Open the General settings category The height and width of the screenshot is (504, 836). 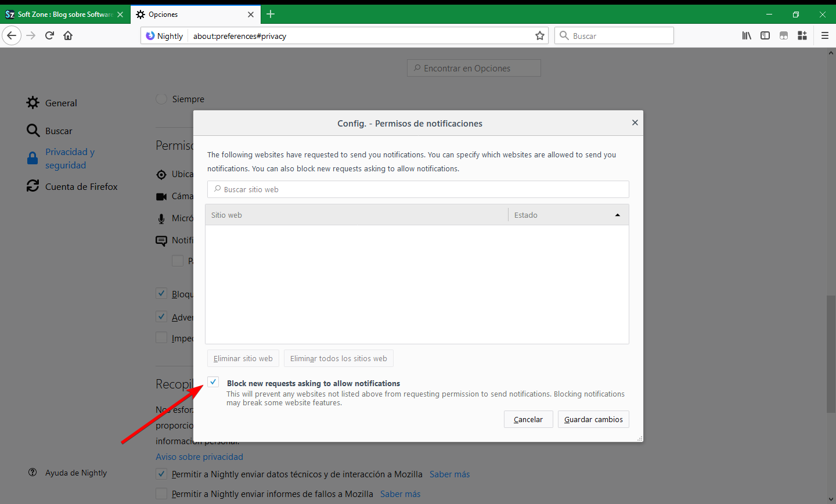click(x=61, y=103)
